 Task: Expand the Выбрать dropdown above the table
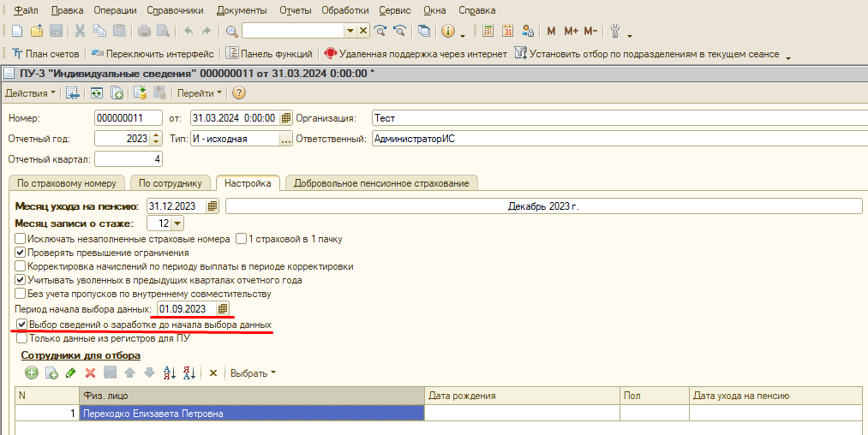[x=254, y=373]
